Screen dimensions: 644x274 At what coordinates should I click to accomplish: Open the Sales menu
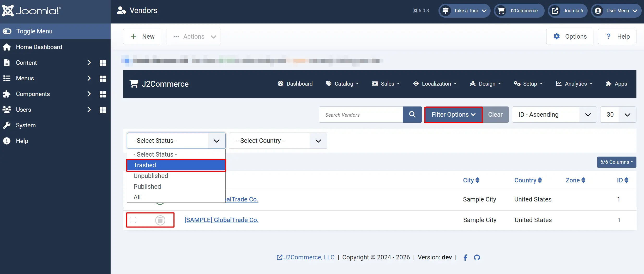point(386,84)
